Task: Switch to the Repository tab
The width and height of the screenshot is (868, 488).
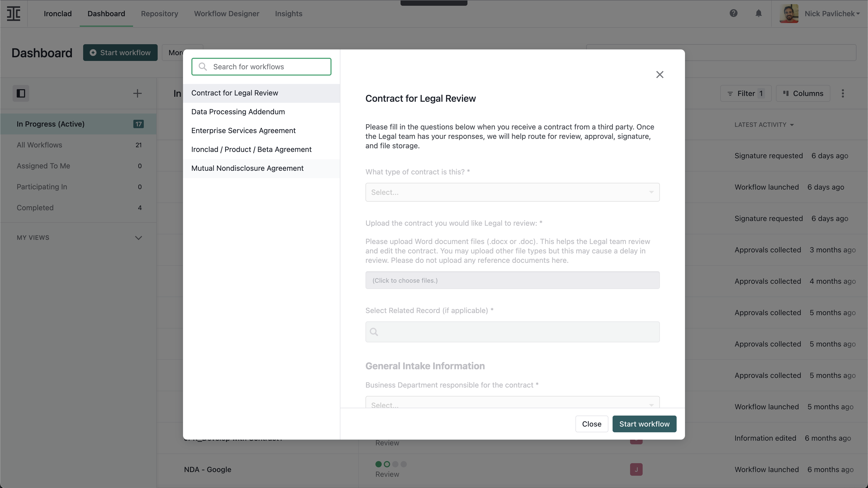Action: (x=159, y=14)
